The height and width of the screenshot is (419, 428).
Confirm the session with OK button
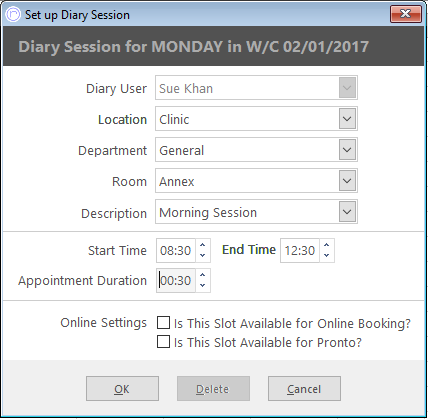[x=122, y=389]
